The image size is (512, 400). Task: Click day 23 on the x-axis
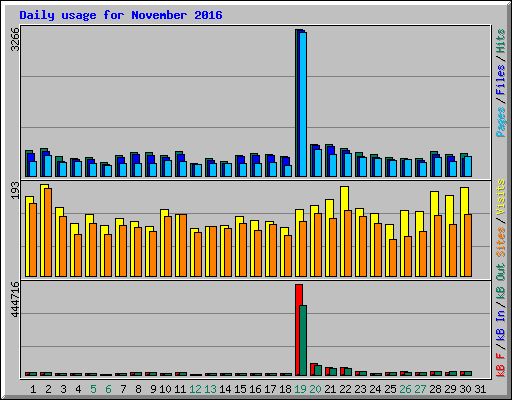[x=360, y=389]
